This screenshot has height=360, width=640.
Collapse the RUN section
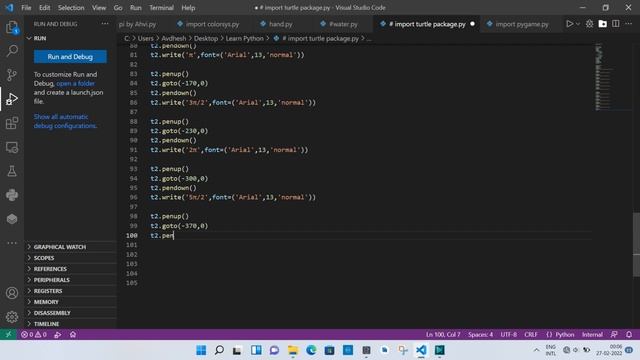[x=70, y=38]
